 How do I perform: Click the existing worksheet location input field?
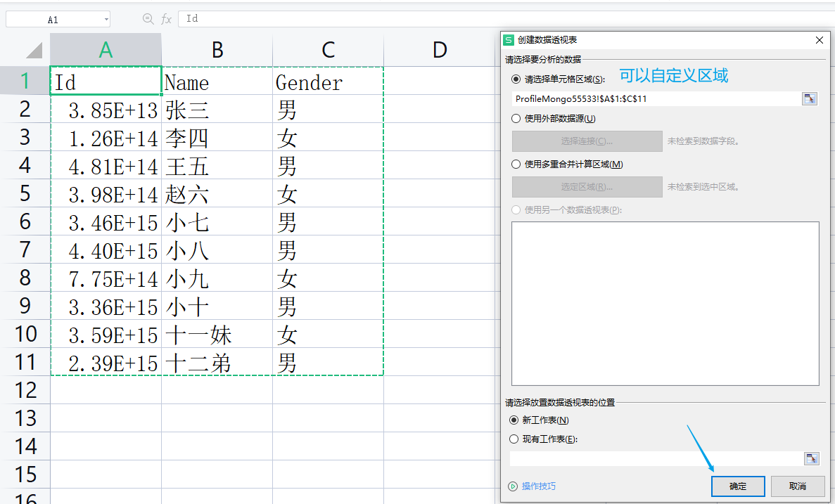point(656,458)
